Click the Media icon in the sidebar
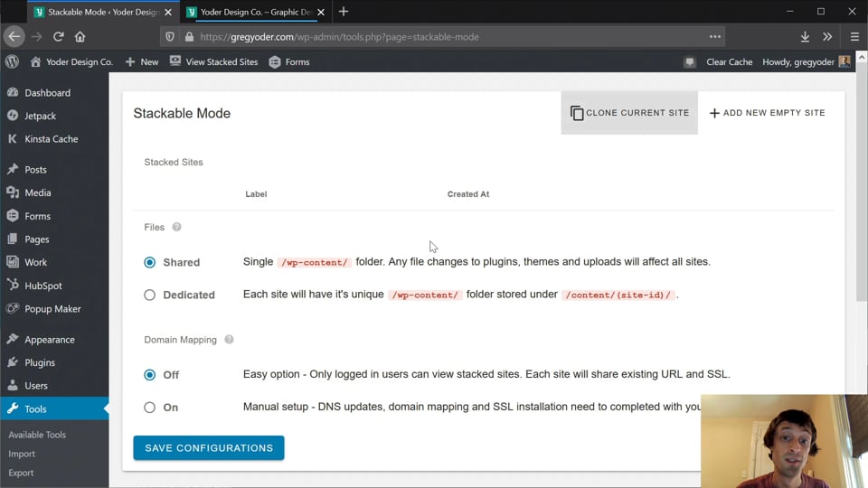The width and height of the screenshot is (868, 488). pos(13,192)
